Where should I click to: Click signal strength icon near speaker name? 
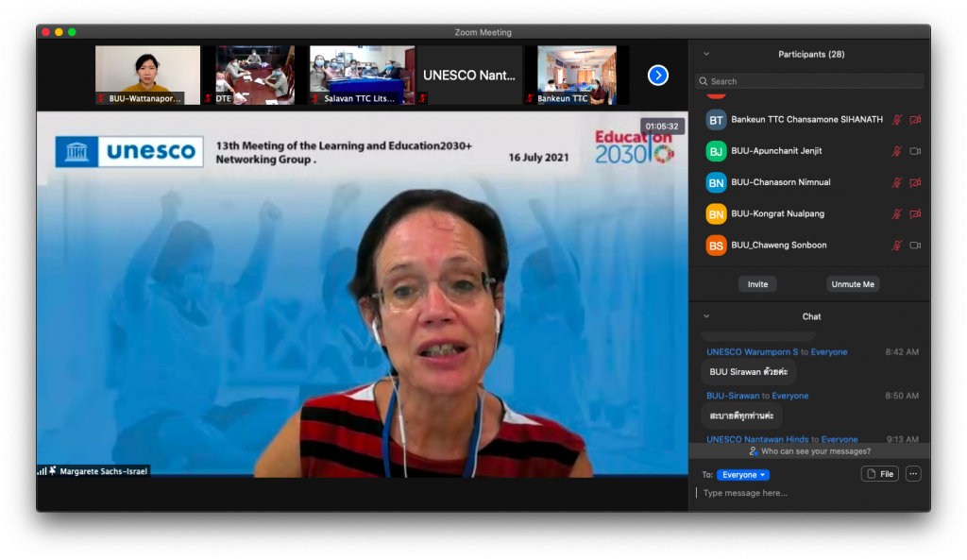(x=42, y=470)
